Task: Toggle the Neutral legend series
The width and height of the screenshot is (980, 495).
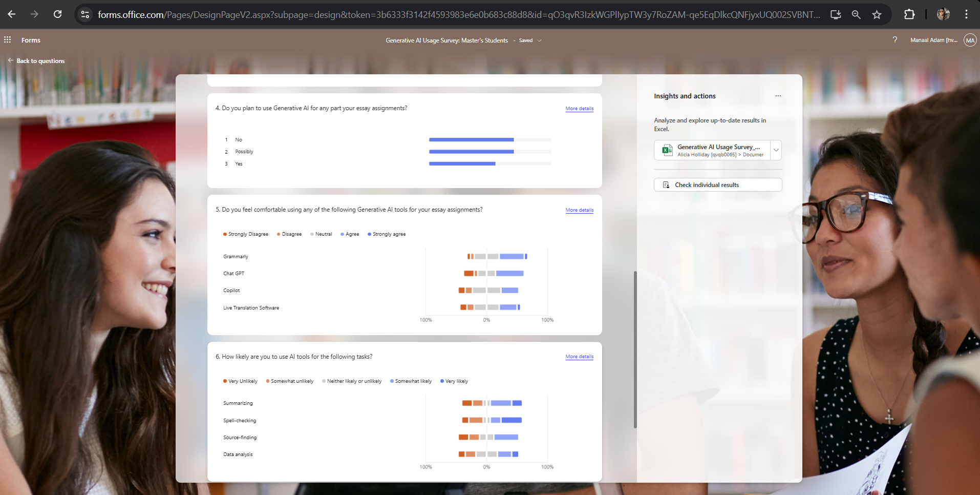Action: click(x=321, y=234)
